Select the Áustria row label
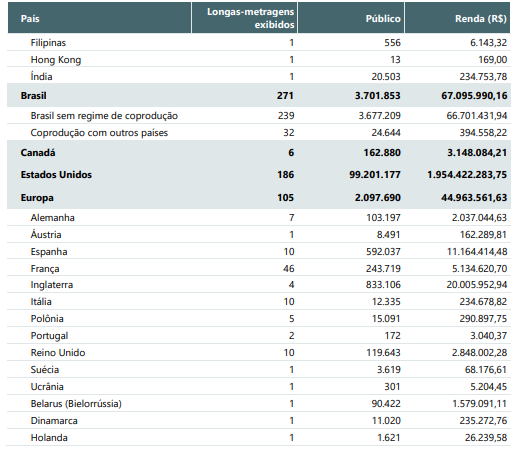This screenshot has width=520, height=451. click(x=46, y=234)
